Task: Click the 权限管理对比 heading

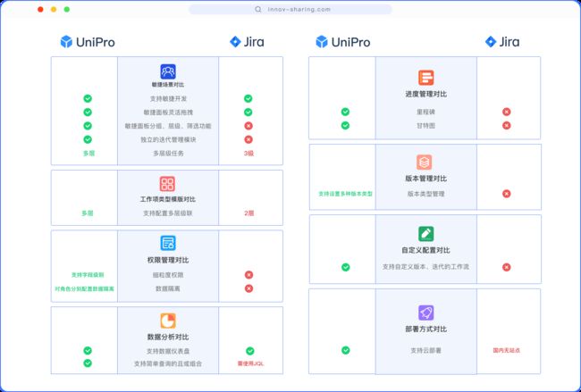Action: 168,260
